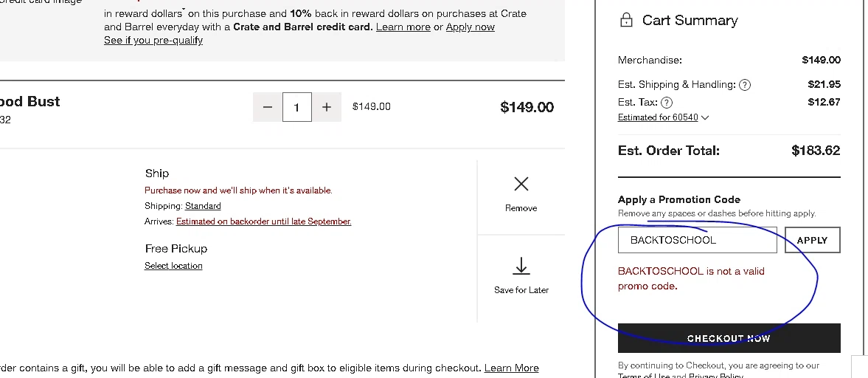The width and height of the screenshot is (868, 378).
Task: Click the CHECKOUT NOW button
Action: (729, 338)
